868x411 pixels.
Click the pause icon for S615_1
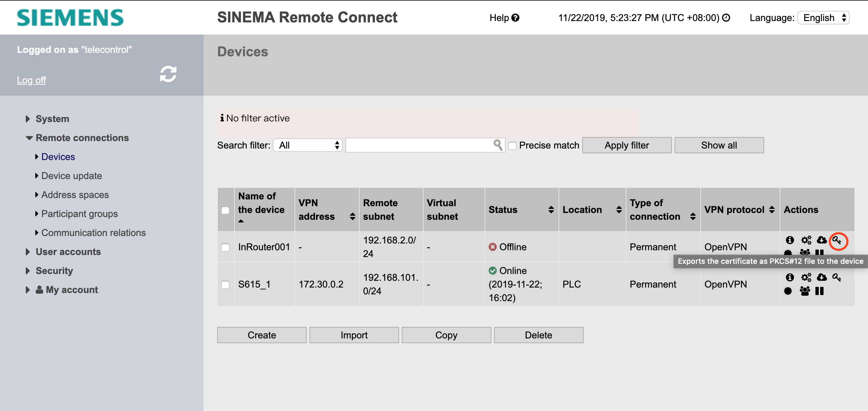(x=819, y=291)
